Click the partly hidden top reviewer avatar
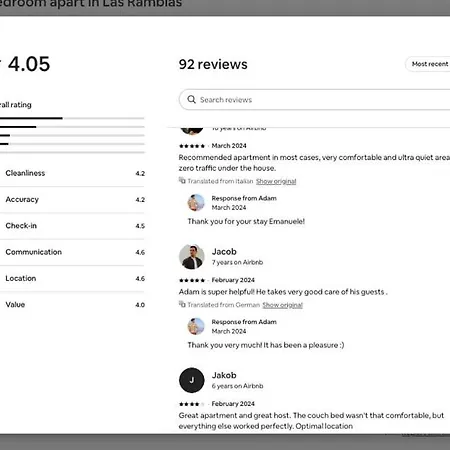The image size is (450, 450). pos(192,131)
